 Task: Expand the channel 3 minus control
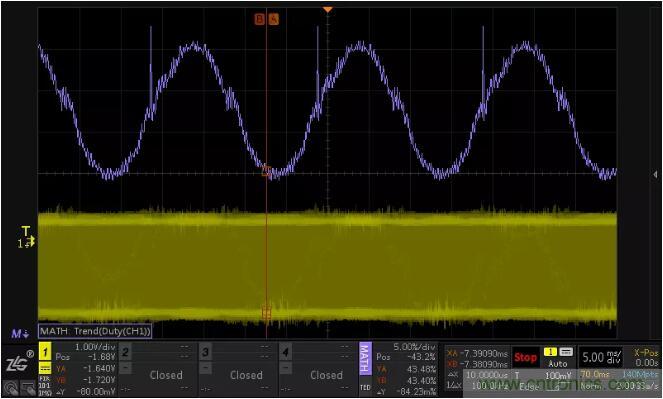pos(205,368)
